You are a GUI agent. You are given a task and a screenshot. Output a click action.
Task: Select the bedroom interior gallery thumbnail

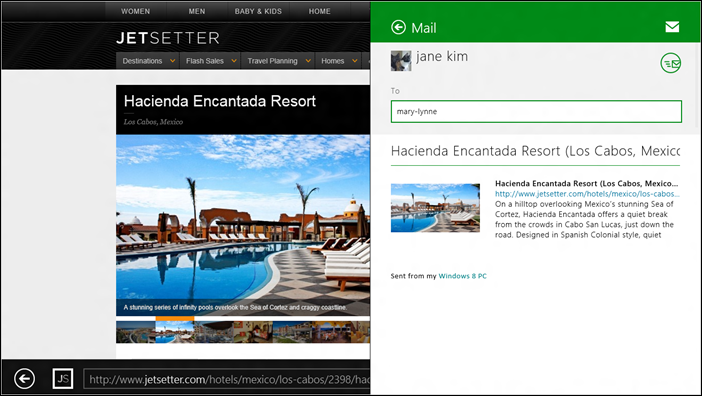pyautogui.click(x=253, y=332)
